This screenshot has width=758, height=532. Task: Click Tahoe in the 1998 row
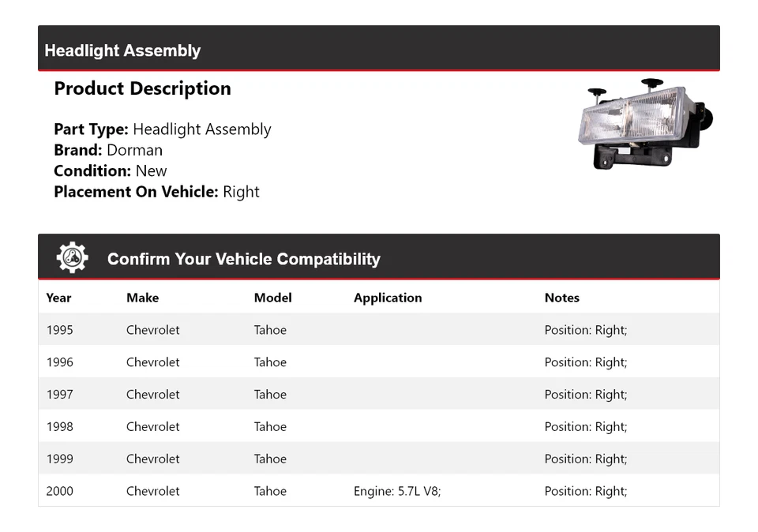270,427
